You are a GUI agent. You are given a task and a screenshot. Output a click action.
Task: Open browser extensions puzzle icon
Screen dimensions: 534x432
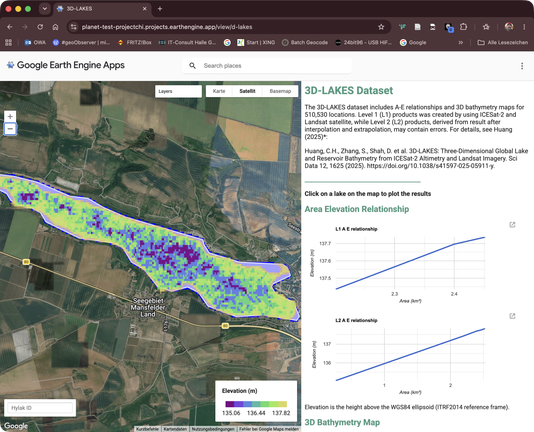click(x=464, y=27)
